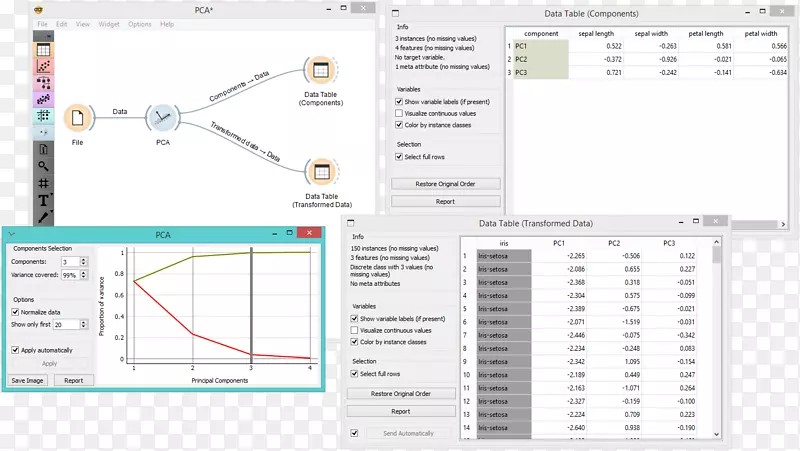Viewport: 800px width, 451px height.
Task: Select the Data Table (Transformed Data) node
Action: pyautogui.click(x=322, y=172)
